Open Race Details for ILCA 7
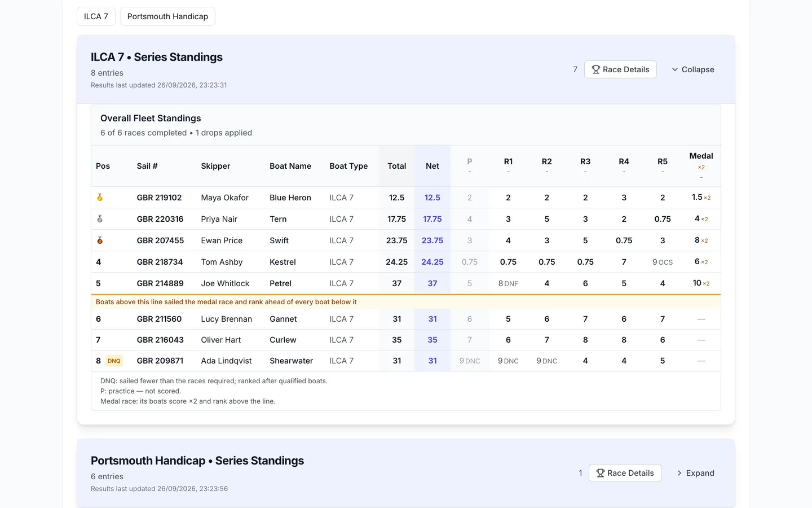Image resolution: width=812 pixels, height=508 pixels. coord(620,69)
